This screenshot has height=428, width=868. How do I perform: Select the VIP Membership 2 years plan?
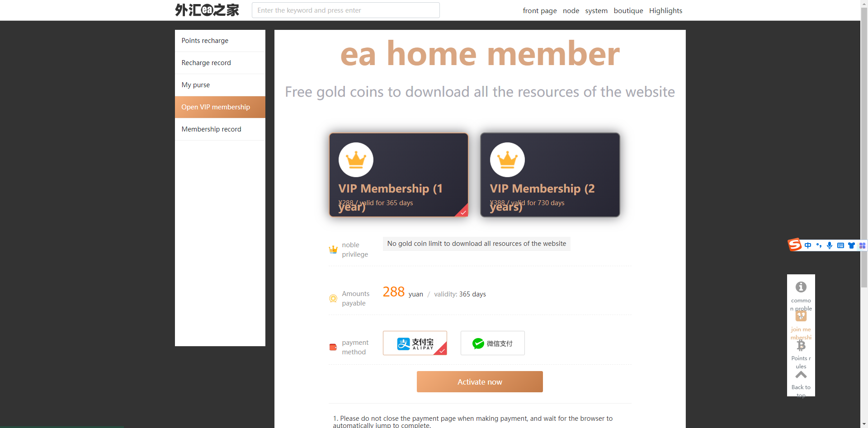coord(550,175)
